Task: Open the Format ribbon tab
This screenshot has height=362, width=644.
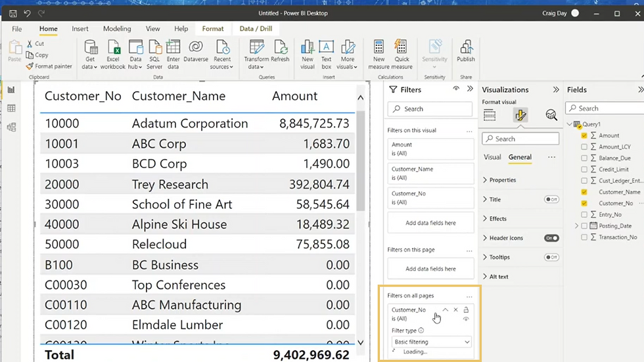Action: [x=213, y=29]
